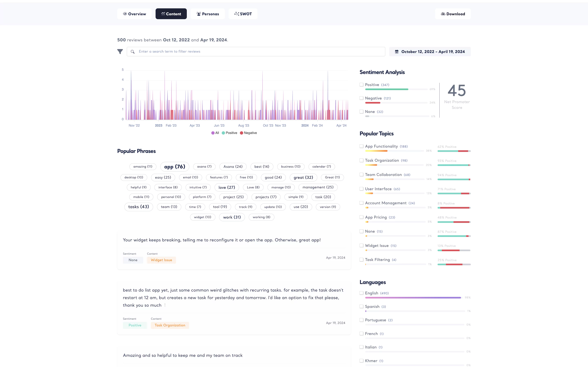
Task: Check the Account Management topic checkbox
Action: [362, 203]
